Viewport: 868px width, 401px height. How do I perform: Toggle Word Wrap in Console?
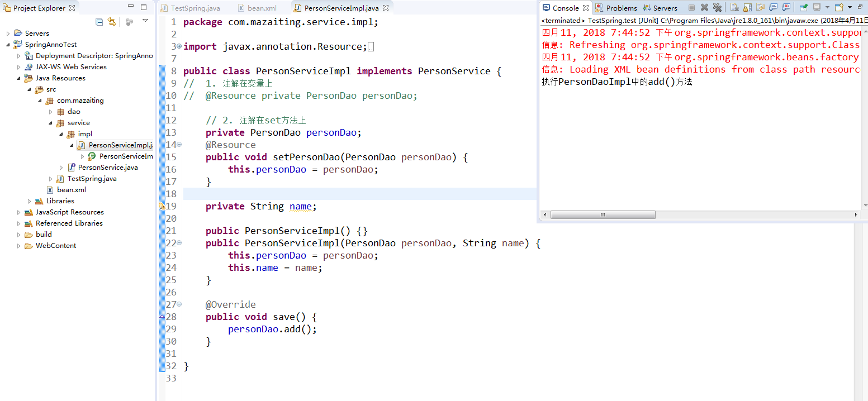(x=760, y=8)
